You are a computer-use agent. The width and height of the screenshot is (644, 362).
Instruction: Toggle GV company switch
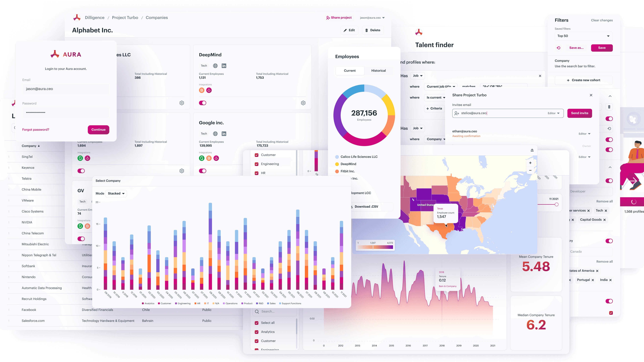[x=81, y=239]
